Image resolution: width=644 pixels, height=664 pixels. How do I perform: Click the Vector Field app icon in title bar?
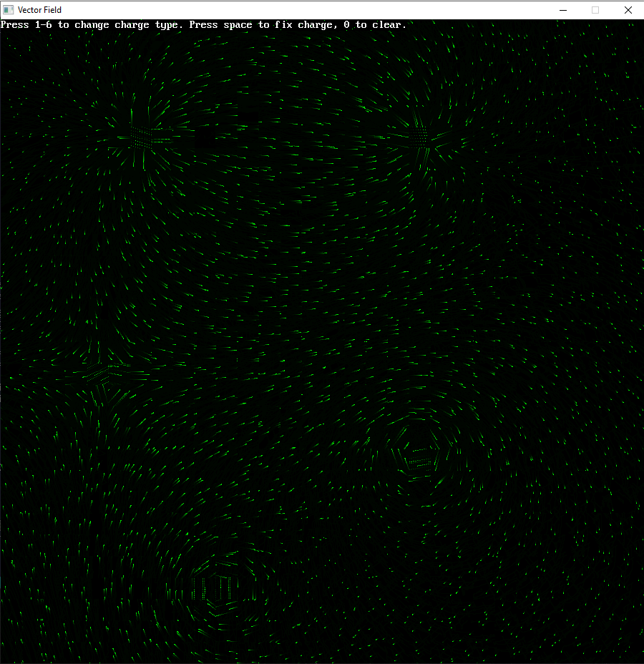point(9,10)
